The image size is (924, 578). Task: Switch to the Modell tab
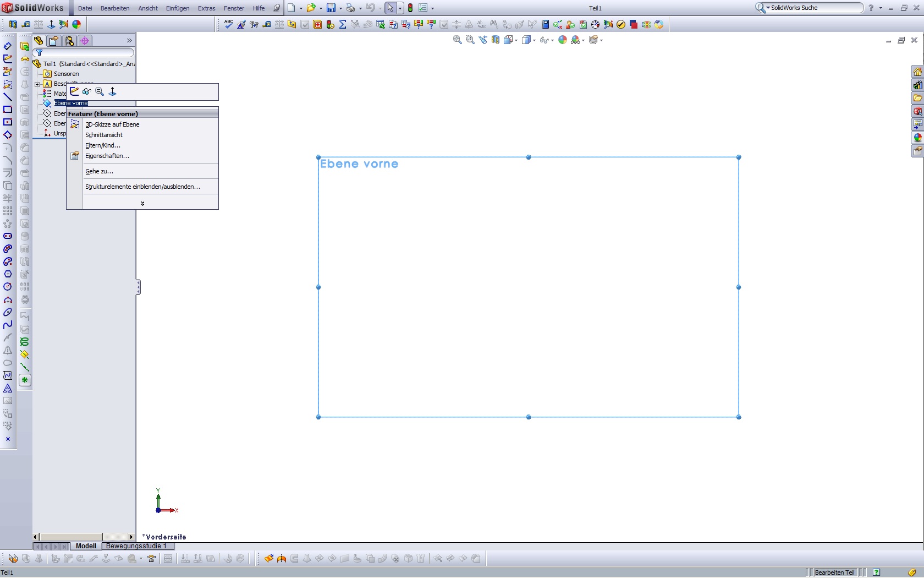tap(86, 546)
